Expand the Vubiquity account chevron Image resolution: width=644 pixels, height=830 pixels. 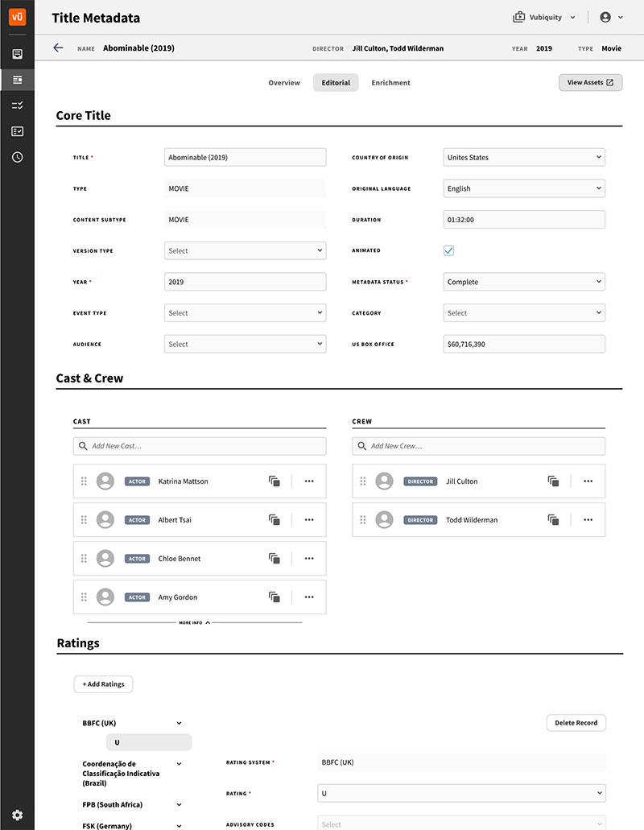coord(572,18)
